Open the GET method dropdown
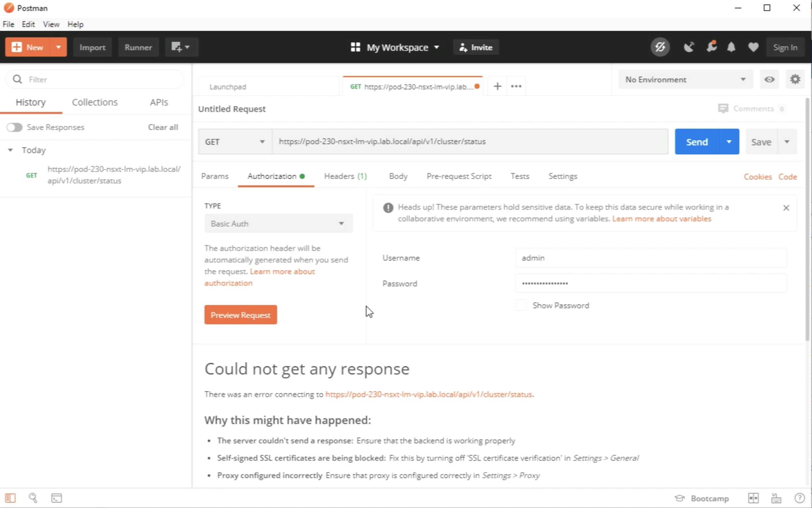The image size is (812, 508). [x=235, y=142]
